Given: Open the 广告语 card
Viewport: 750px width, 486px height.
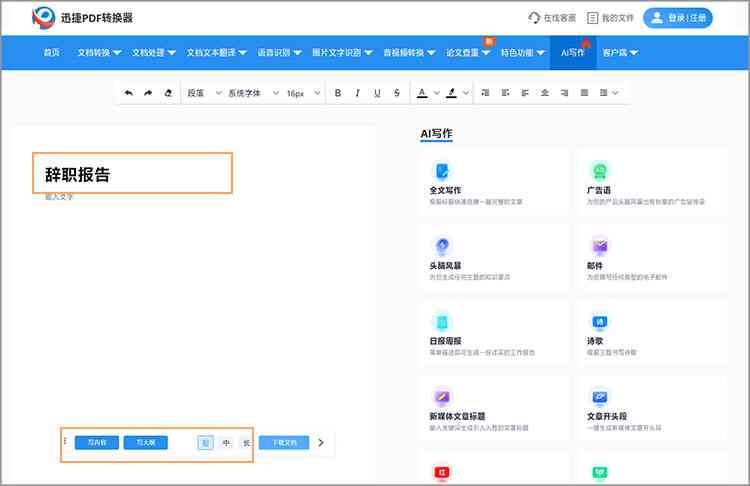Looking at the screenshot, I should point(651,182).
